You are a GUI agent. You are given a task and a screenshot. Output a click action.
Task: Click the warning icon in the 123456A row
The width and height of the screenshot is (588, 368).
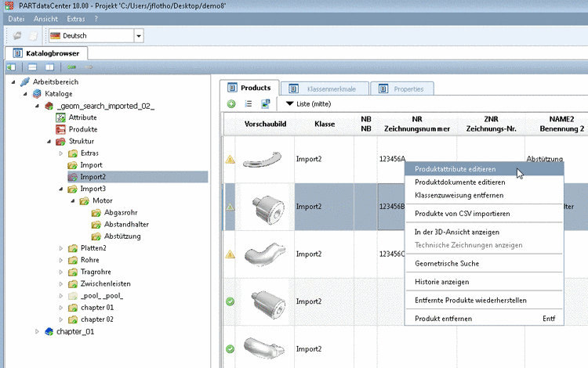(230, 160)
